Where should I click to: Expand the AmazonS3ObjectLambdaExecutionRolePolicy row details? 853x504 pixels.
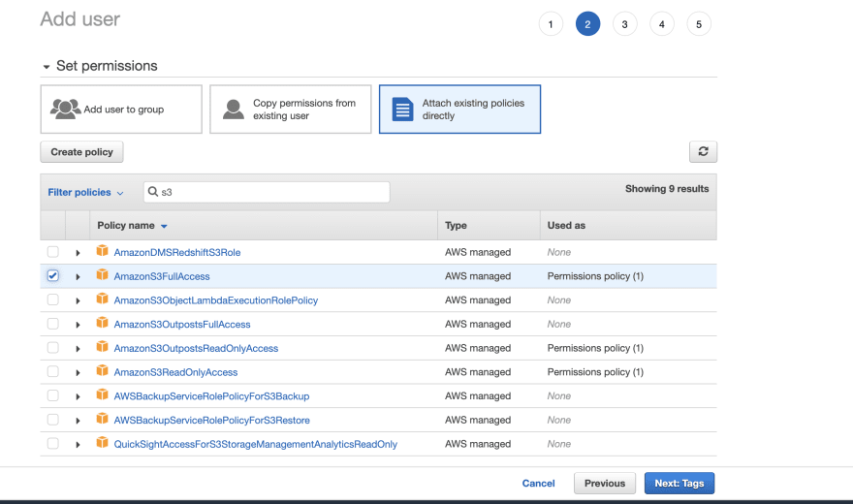(x=78, y=300)
